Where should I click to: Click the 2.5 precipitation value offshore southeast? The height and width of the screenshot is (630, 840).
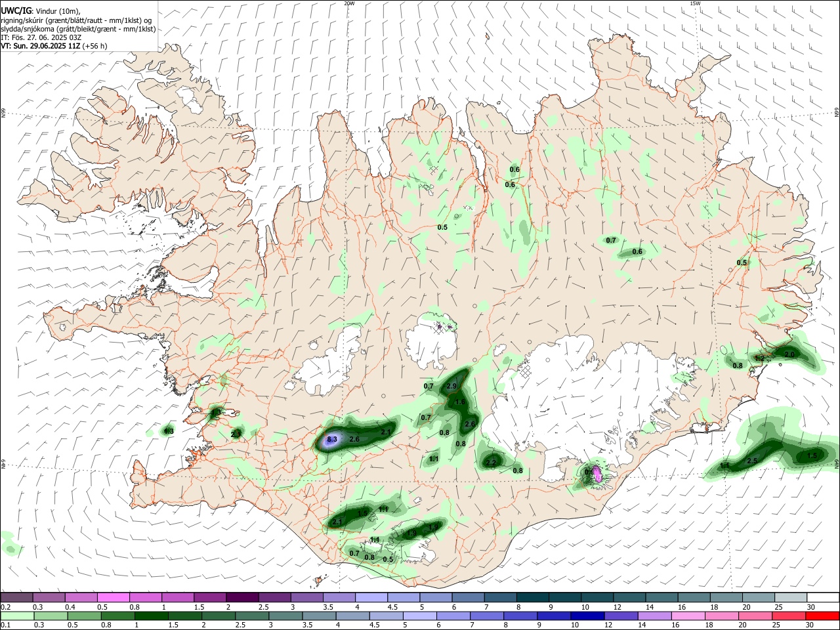pyautogui.click(x=752, y=461)
